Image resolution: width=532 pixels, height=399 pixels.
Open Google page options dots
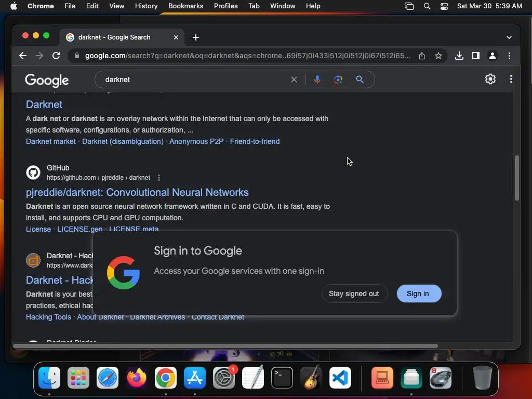(511, 79)
